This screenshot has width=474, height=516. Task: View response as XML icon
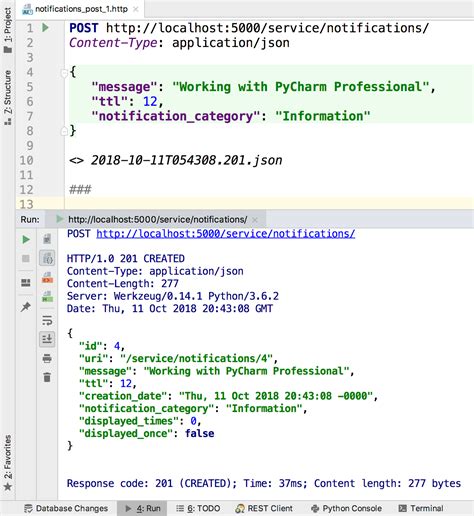[x=47, y=278]
